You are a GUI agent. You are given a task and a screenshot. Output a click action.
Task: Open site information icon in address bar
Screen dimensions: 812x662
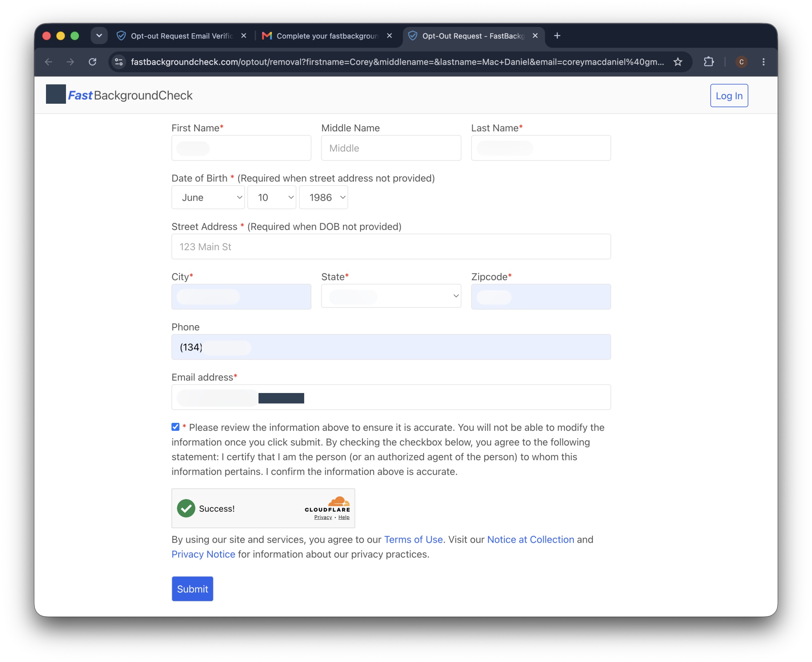(x=119, y=62)
